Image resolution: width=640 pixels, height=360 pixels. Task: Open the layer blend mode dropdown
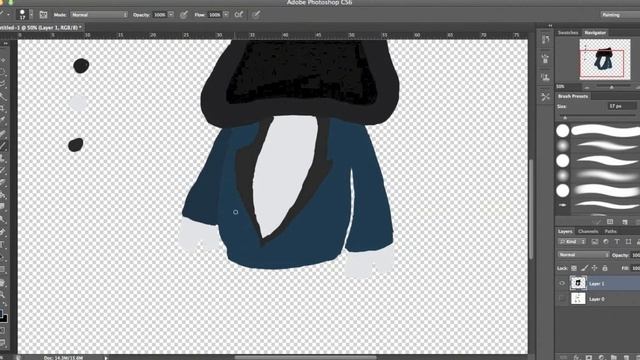[583, 255]
